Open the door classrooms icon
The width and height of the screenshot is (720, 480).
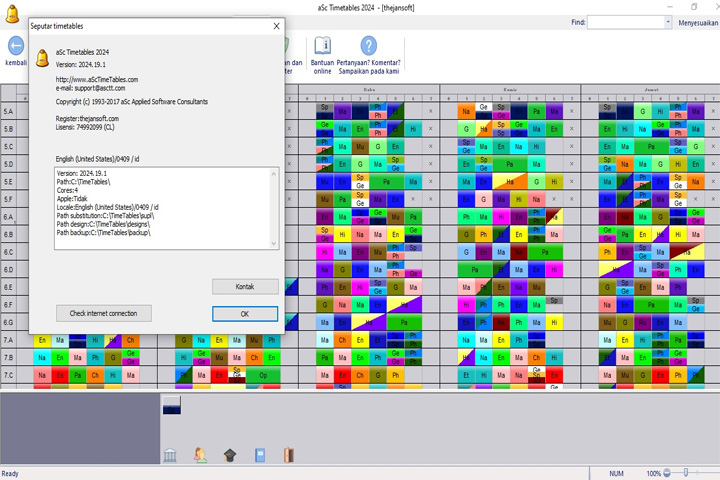click(x=289, y=455)
